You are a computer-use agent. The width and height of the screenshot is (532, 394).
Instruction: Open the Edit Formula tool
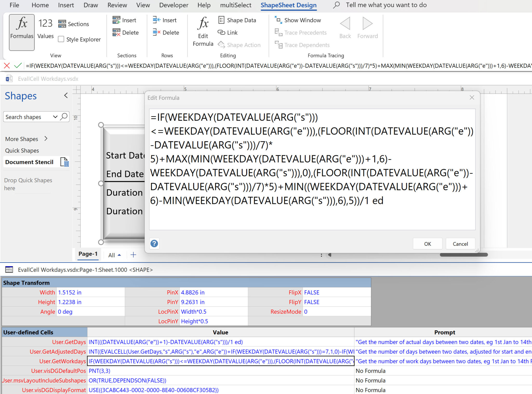203,31
